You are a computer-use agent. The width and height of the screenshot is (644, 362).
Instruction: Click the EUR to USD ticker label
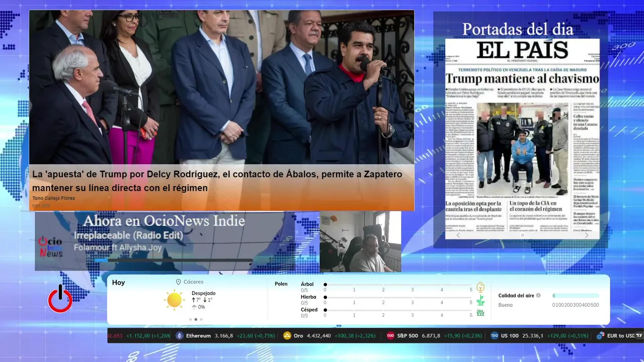click(x=621, y=336)
